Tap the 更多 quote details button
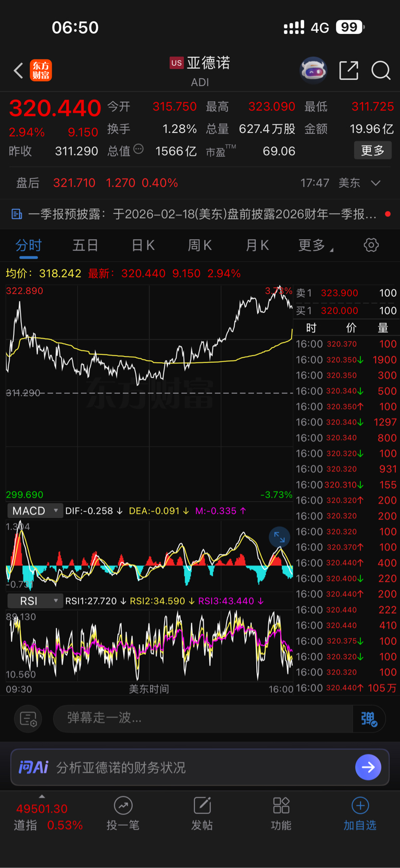Image resolution: width=400 pixels, height=868 pixels. coord(373,151)
